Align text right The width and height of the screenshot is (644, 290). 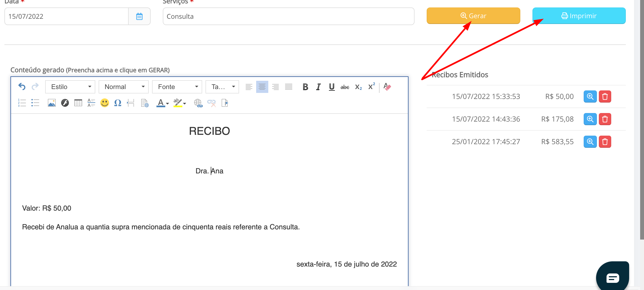click(275, 87)
